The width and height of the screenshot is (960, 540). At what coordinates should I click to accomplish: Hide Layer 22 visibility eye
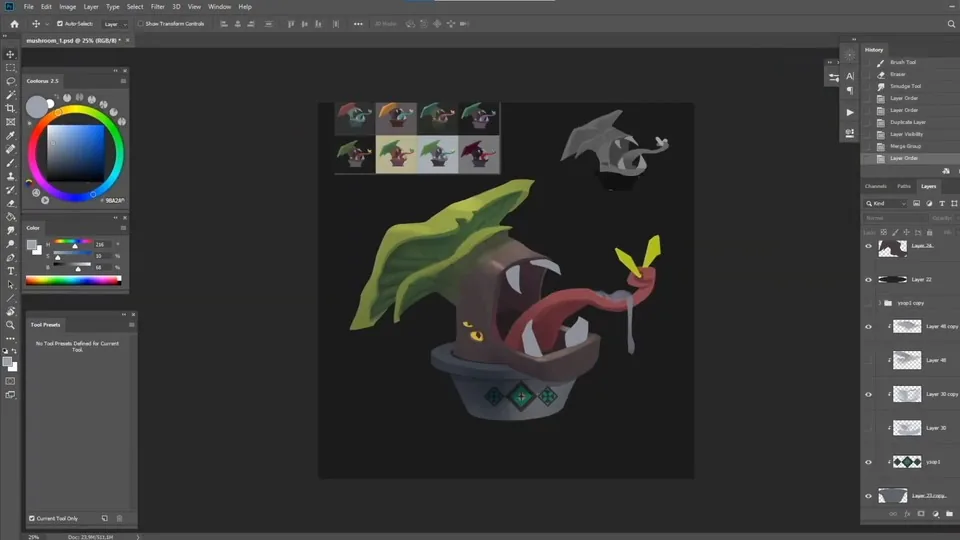click(868, 280)
